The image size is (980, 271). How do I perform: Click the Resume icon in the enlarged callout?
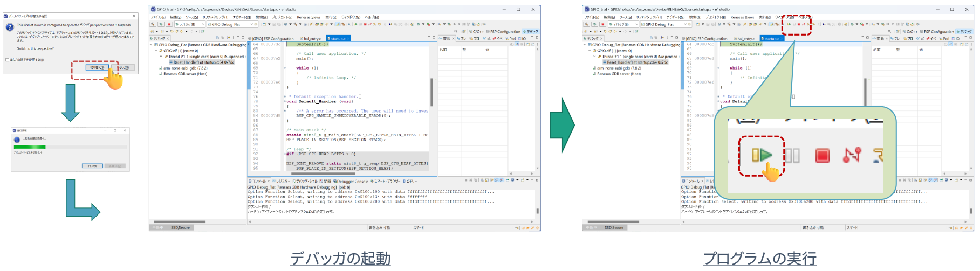(x=762, y=156)
